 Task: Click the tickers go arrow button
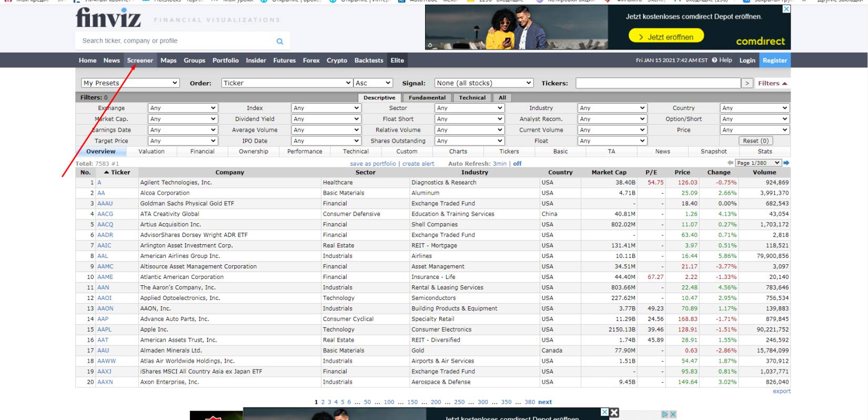point(747,83)
